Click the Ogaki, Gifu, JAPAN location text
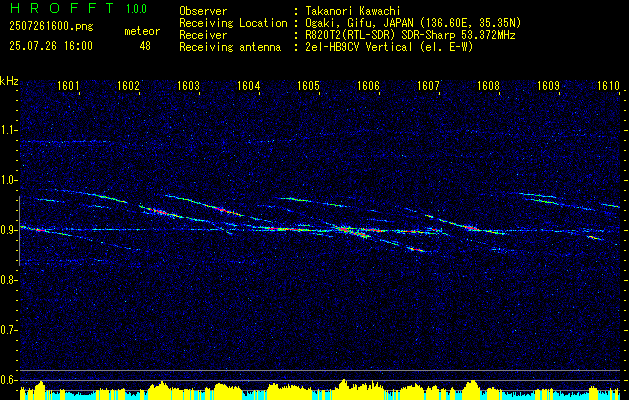Image resolution: width=629 pixels, height=400 pixels. 413,23
